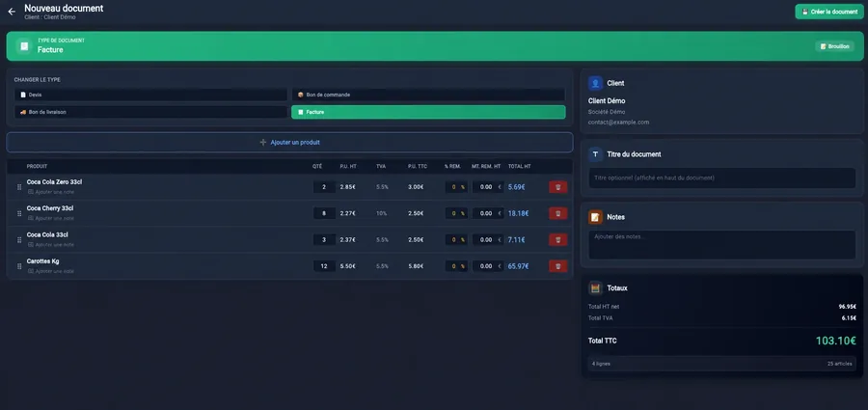Screen dimensions: 868x410
Task: Grab the drag handle for Coca Cola 33cl
Action: (19, 240)
